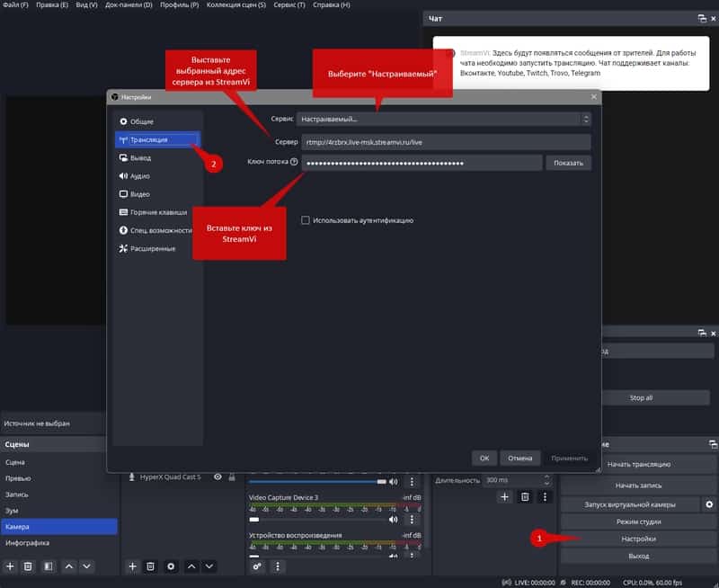This screenshot has height=588, width=719.
Task: Open the Сервис dropdown showing Настраиваемый
Action: (x=444, y=120)
